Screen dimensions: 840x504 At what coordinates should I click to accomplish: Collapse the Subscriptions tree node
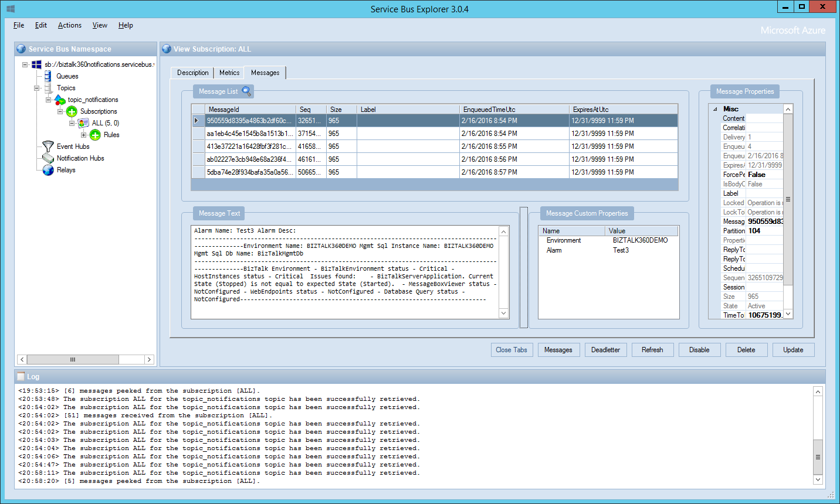point(60,111)
